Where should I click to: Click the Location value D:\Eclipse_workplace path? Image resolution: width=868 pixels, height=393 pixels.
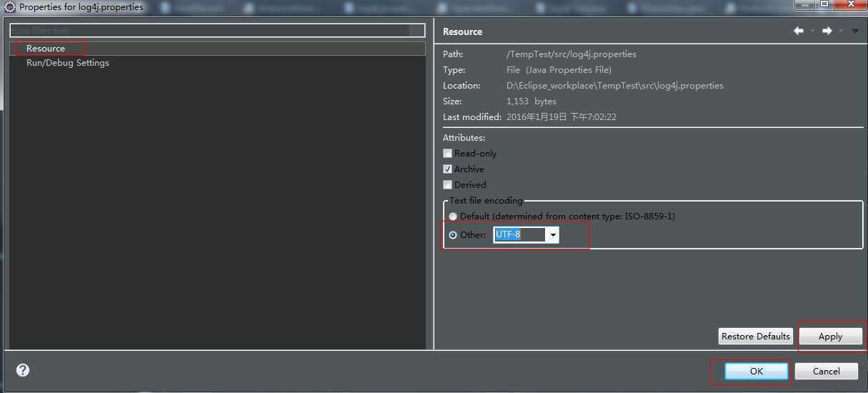pyautogui.click(x=615, y=86)
